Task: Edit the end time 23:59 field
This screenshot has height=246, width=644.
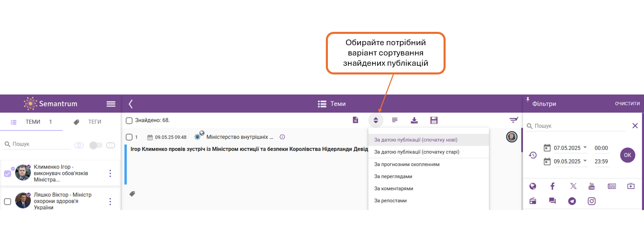Action: (x=601, y=161)
